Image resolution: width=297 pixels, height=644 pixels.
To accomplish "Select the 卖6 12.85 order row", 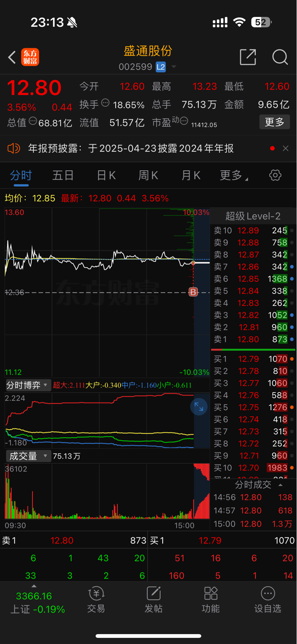I will click(x=253, y=279).
